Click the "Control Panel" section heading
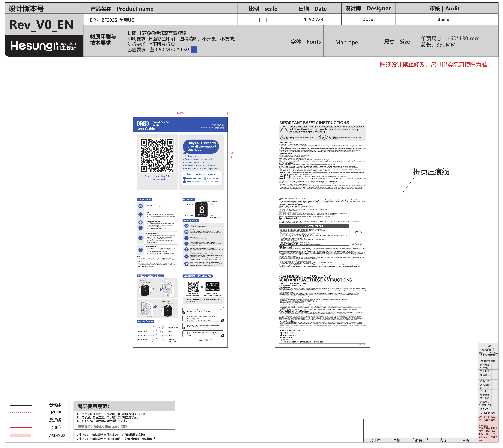This screenshot has height=448, width=503. (144, 199)
